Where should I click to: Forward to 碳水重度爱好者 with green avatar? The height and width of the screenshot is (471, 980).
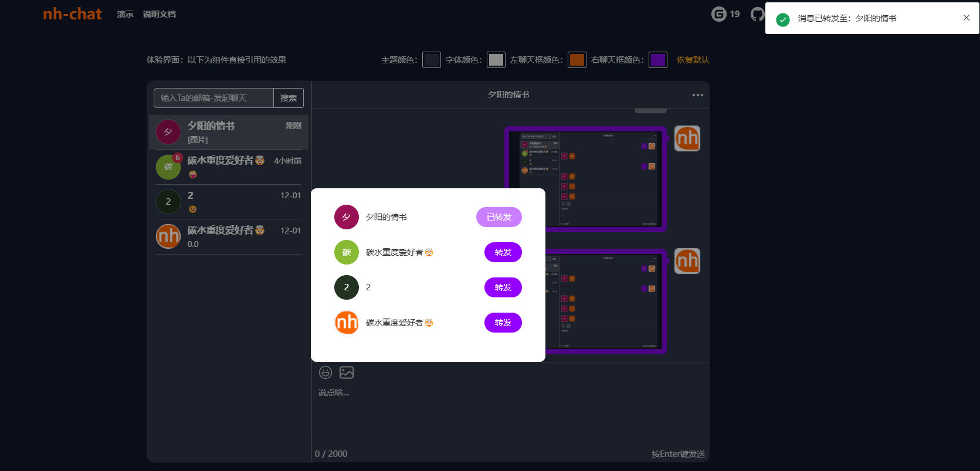[x=503, y=252]
